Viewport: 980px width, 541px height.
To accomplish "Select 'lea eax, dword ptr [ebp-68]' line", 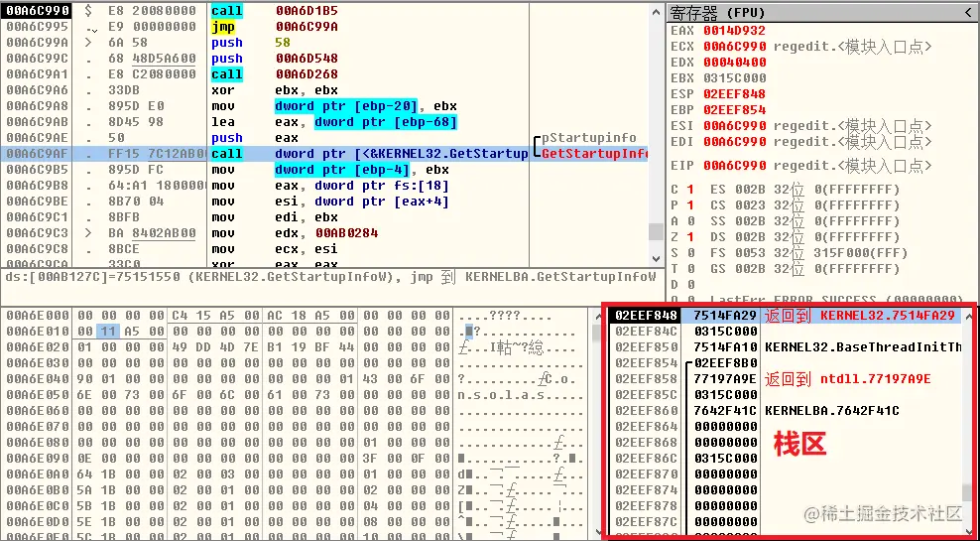I will (x=334, y=122).
